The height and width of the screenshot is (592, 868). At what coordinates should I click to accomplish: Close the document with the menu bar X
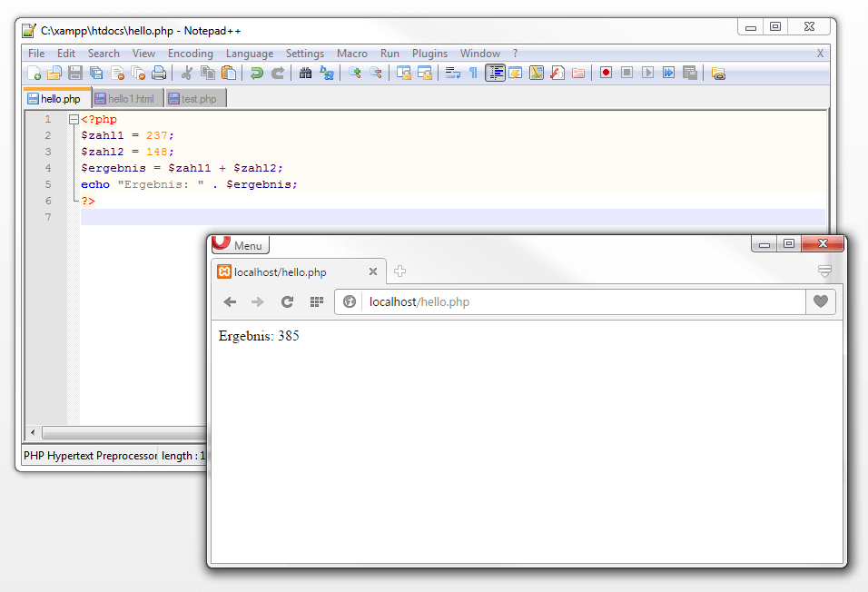pos(820,54)
